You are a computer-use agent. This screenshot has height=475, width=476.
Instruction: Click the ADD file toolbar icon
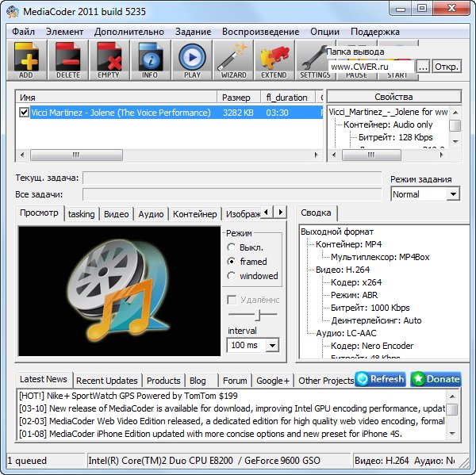click(x=26, y=60)
